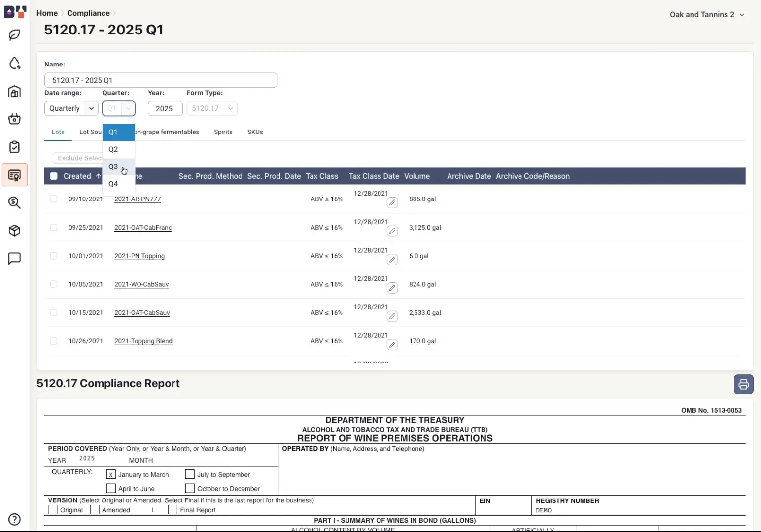Open the water droplet sidebar icon
This screenshot has height=532, width=761.
click(x=15, y=63)
